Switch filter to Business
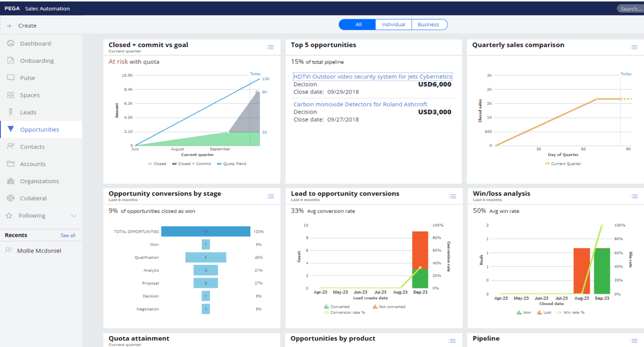 pyautogui.click(x=428, y=25)
